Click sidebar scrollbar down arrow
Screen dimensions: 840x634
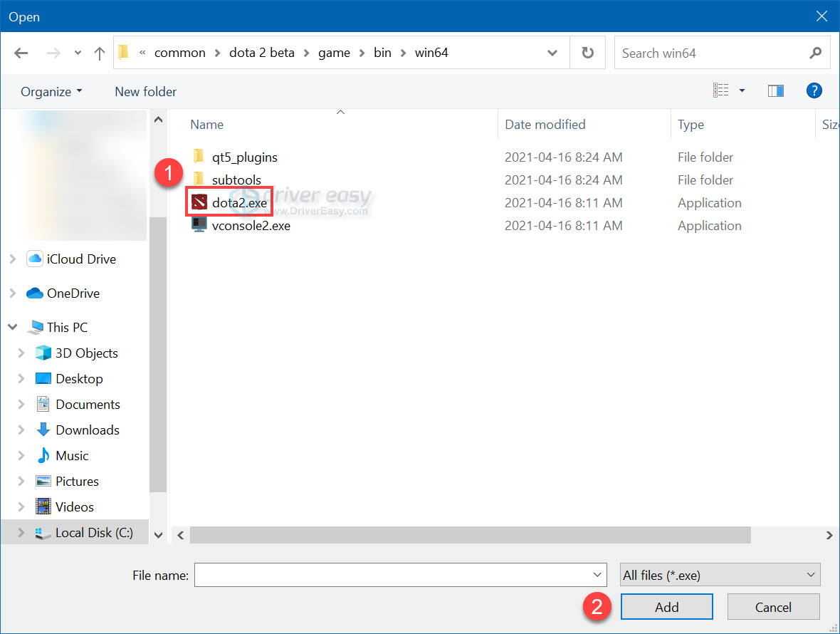coord(158,535)
